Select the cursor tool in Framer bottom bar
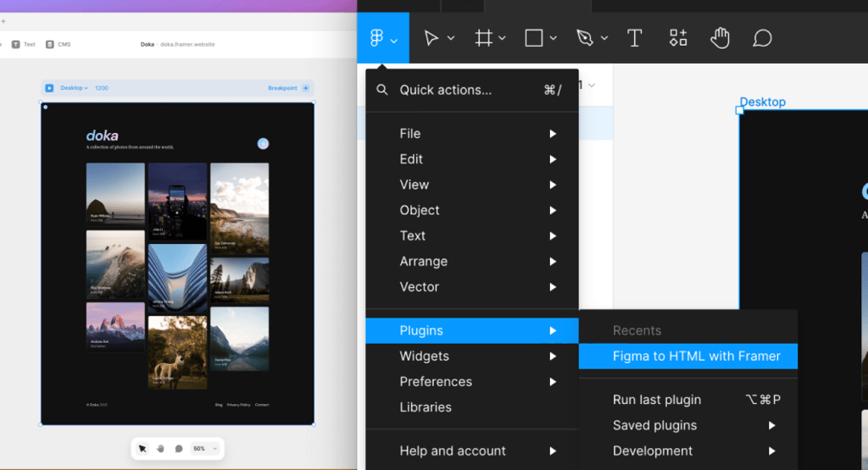 pyautogui.click(x=142, y=449)
